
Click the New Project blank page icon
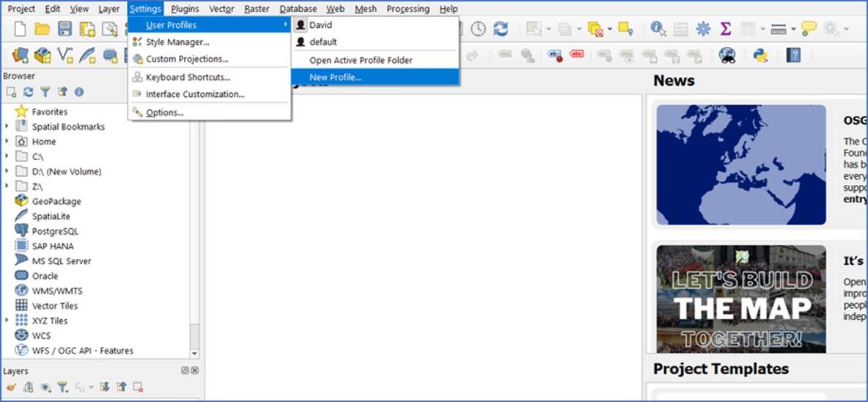click(21, 29)
